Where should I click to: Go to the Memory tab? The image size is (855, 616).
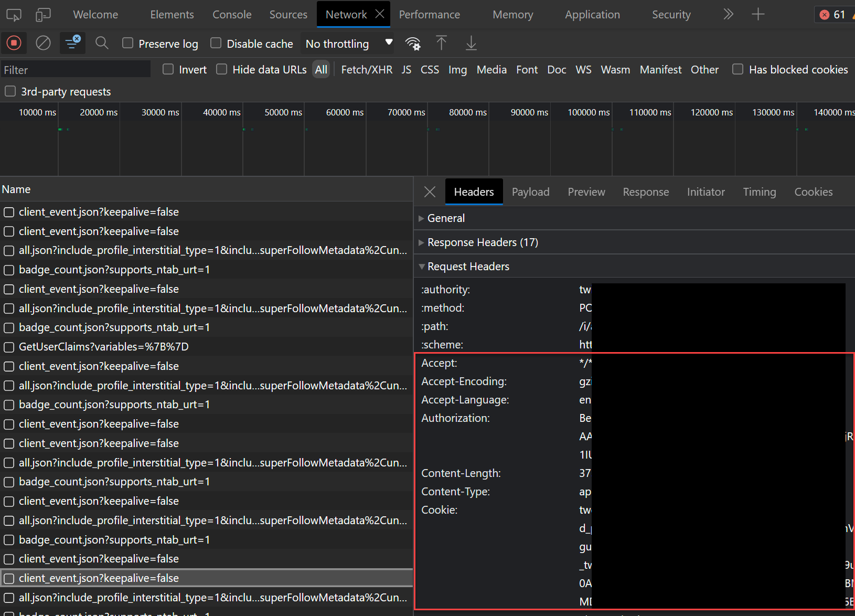click(x=513, y=15)
